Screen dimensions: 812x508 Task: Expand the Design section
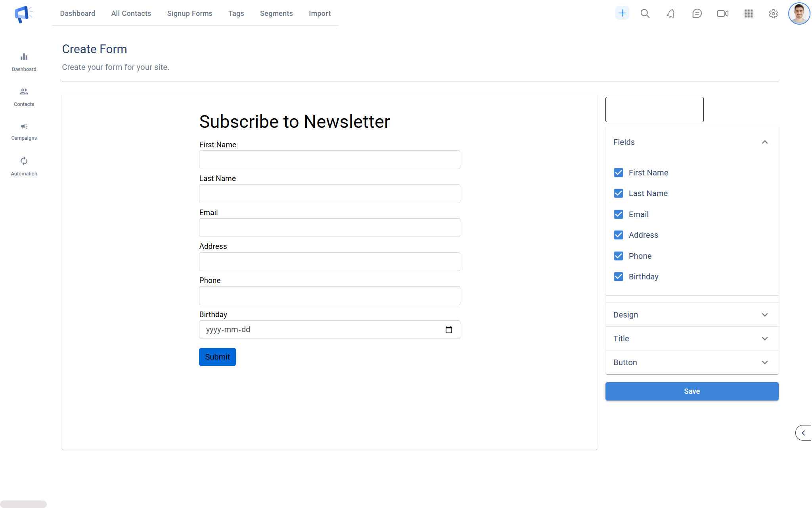pos(691,315)
